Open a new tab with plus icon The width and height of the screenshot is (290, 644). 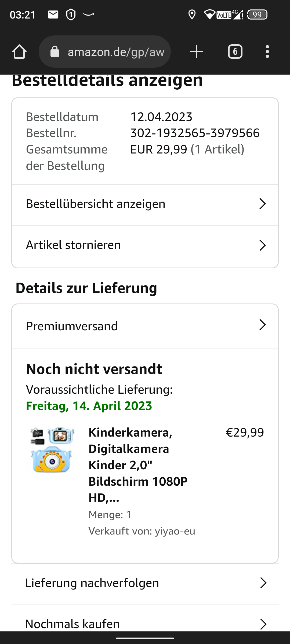tap(196, 52)
